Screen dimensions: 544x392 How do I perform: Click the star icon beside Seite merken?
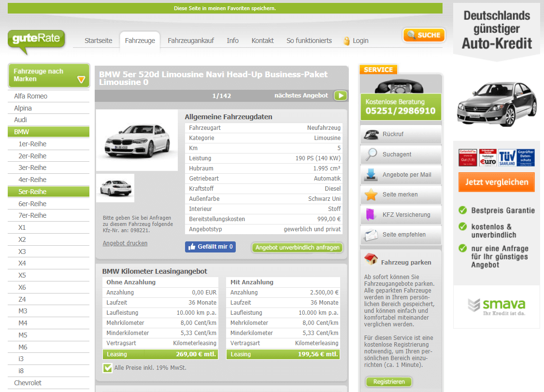[x=371, y=195]
